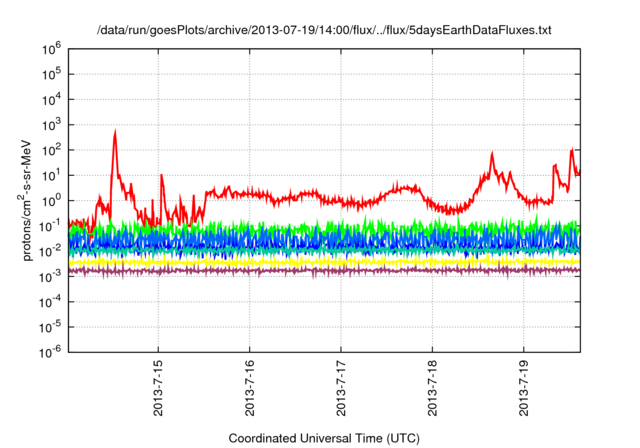Click the yellow flux line

point(324,262)
